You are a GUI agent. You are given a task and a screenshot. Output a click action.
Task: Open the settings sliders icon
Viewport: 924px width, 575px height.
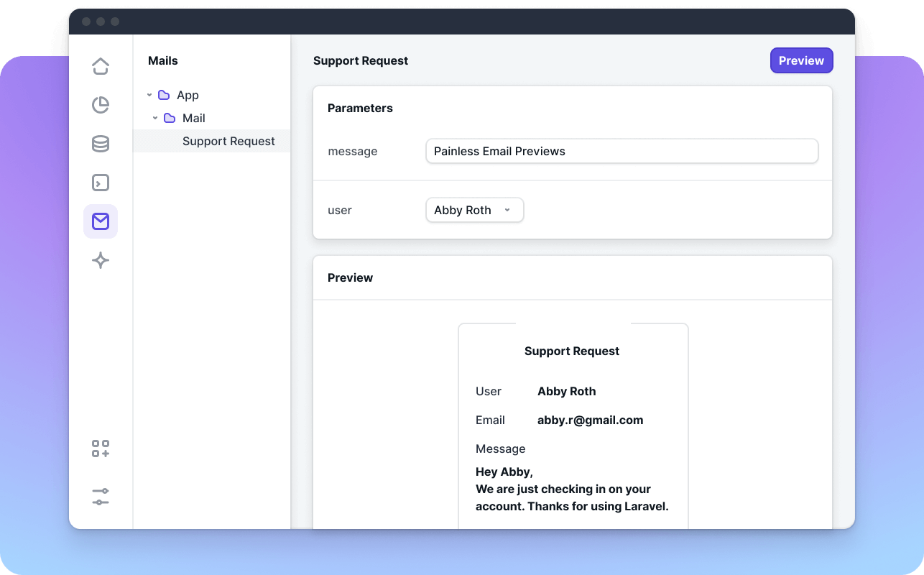click(101, 497)
